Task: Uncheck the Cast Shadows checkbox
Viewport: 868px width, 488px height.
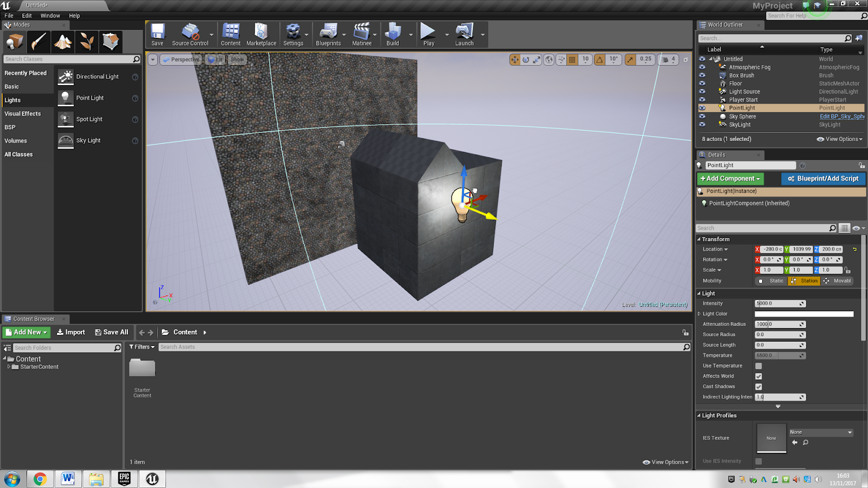Action: pyautogui.click(x=758, y=387)
